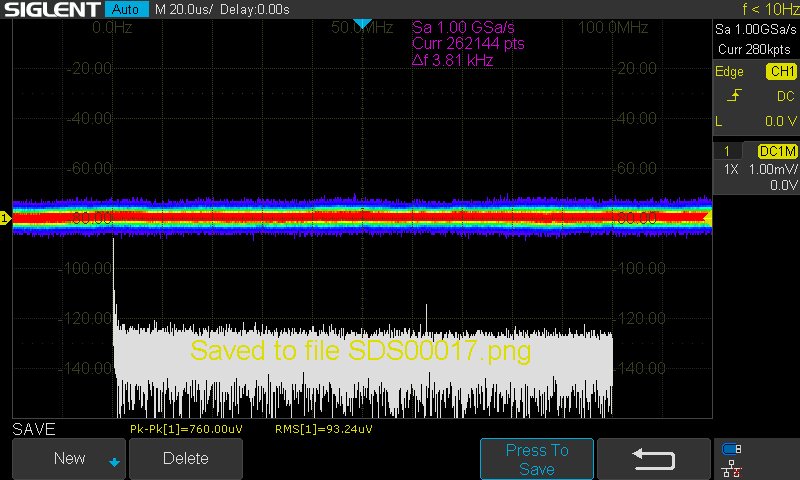Click the FFT Curr 262144 pts text
800x480 pixels.
pyautogui.click(x=468, y=43)
